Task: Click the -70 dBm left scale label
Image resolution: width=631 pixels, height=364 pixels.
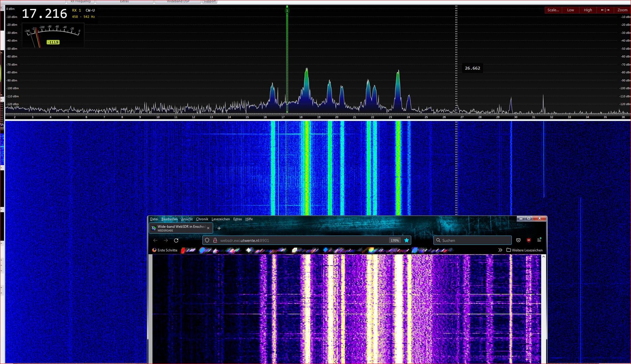Action: [x=12, y=65]
